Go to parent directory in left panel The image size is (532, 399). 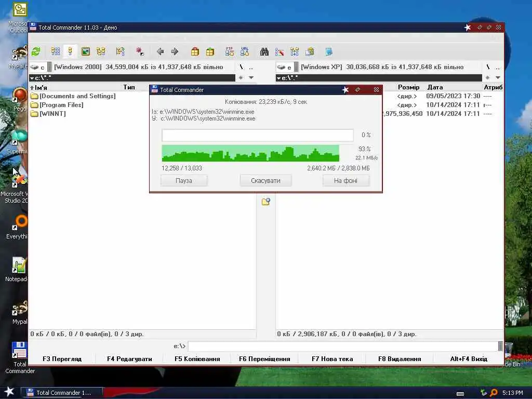[x=251, y=67]
